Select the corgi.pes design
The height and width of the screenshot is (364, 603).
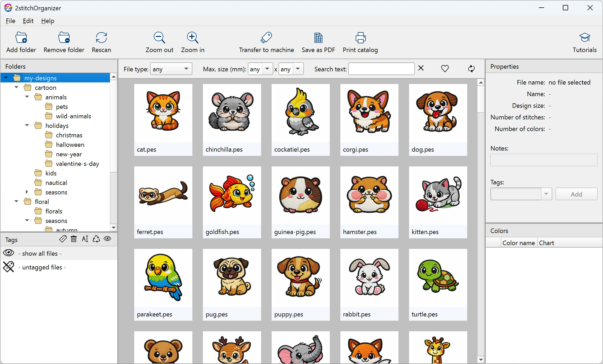pos(369,120)
